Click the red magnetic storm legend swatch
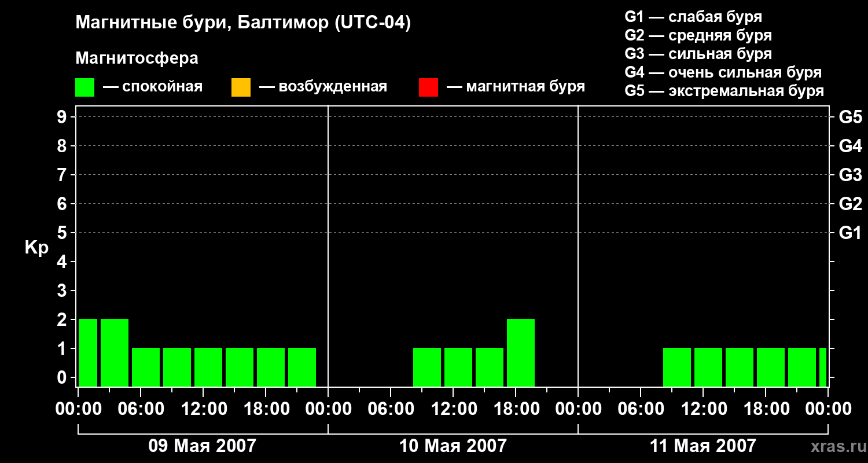 tap(428, 87)
